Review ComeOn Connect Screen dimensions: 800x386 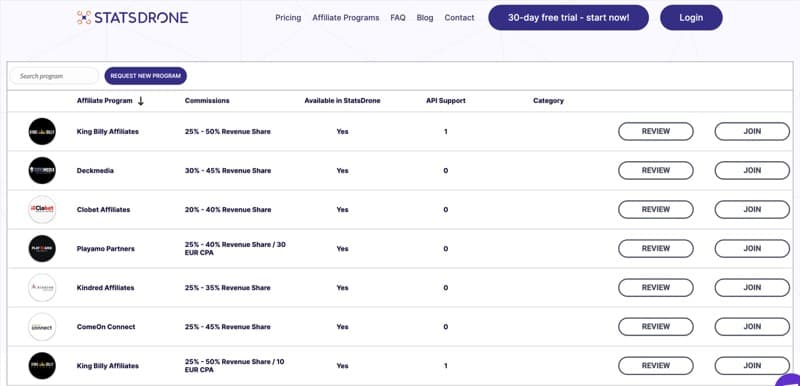coord(656,327)
